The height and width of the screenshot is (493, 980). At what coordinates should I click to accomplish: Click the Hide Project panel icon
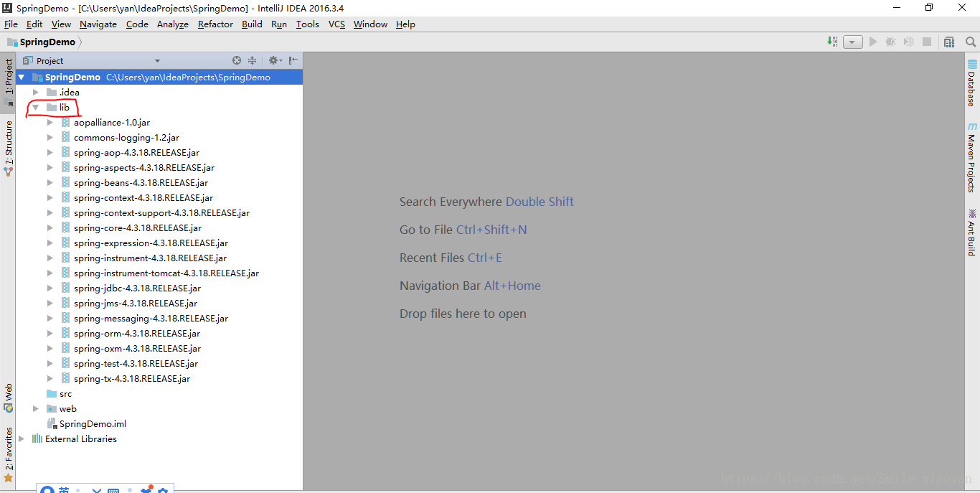(x=293, y=60)
